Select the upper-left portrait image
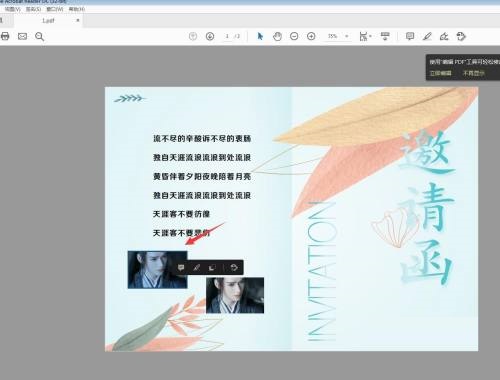The height and width of the screenshot is (380, 500). coord(157,270)
